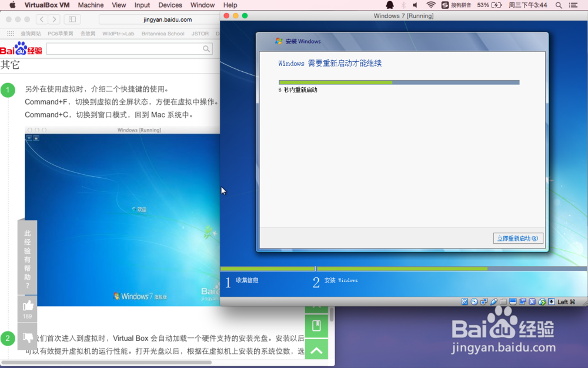Open the Input menu
Screen dimensions: 588x368
pyautogui.click(x=142, y=5)
